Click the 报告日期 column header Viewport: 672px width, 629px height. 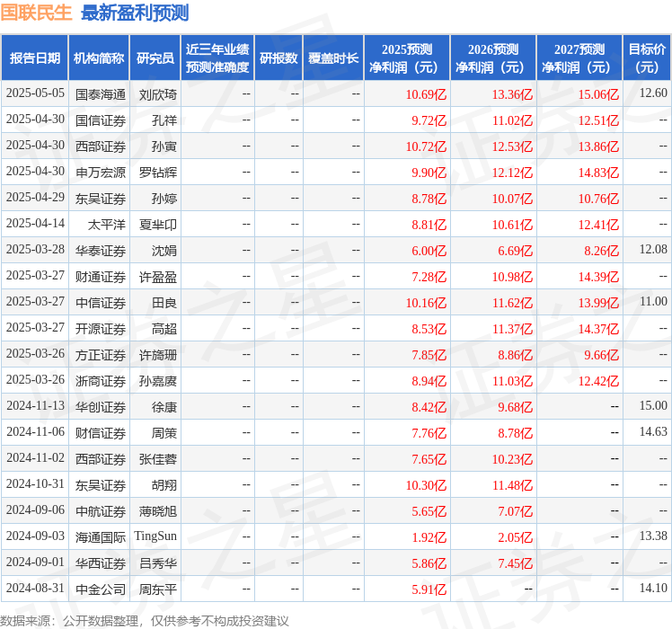coord(35,58)
